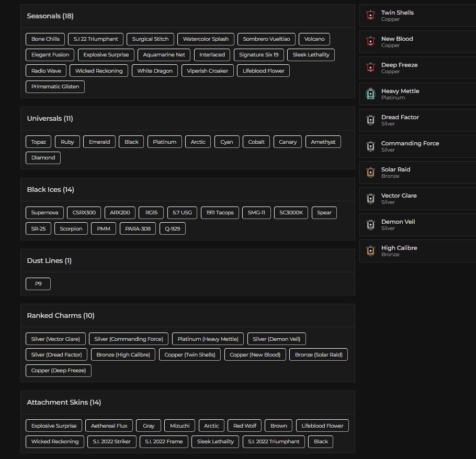
Task: Click the High Calibre bronze charm icon
Action: (x=370, y=250)
